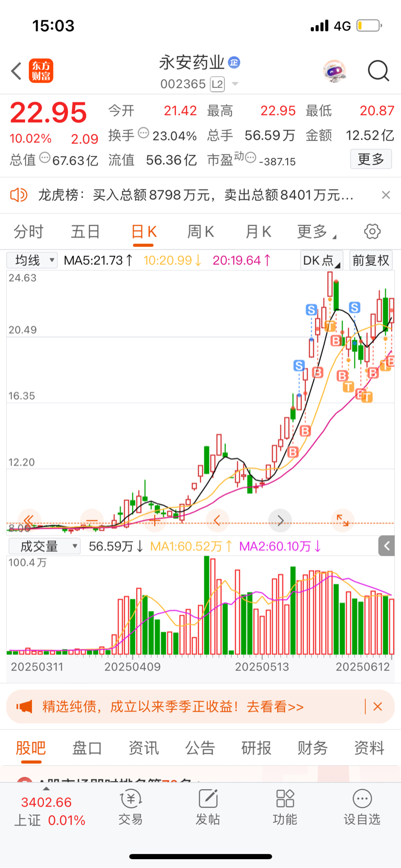Select the 股吧 tab
Viewport: 401px width, 868px height.
31,748
